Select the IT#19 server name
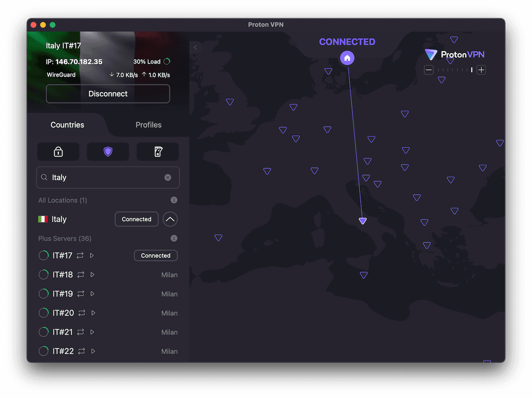The width and height of the screenshot is (532, 398). (63, 294)
